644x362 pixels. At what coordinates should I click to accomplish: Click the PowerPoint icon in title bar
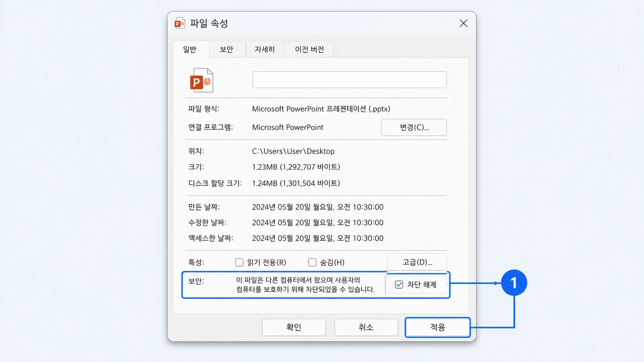pyautogui.click(x=180, y=23)
